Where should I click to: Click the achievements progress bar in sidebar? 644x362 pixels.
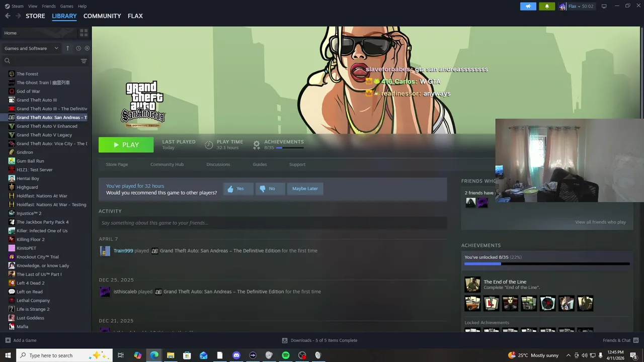[x=547, y=263]
